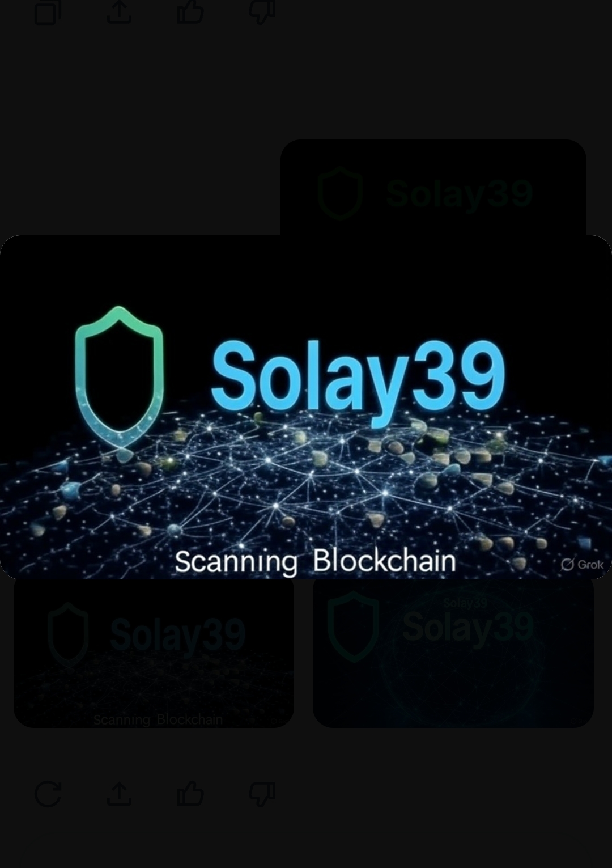612x868 pixels.
Task: Open the bottom-left Scanning Blockchain thumbnail
Action: 154,653
